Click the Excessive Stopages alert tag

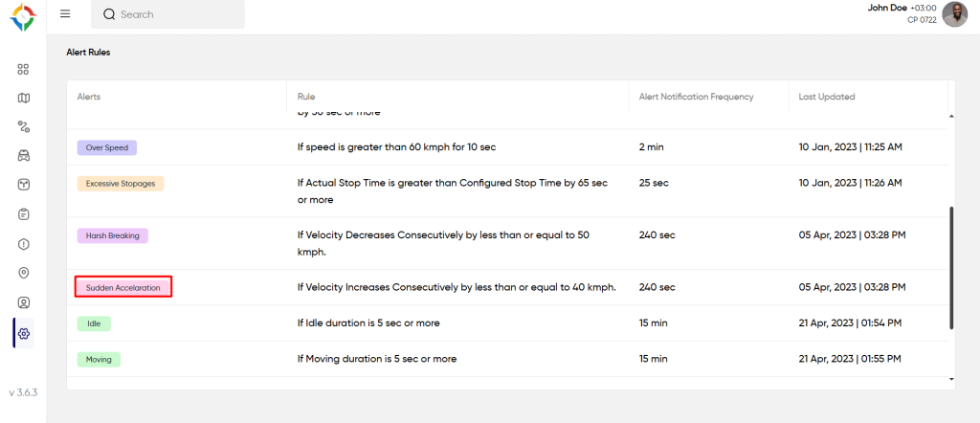(120, 183)
